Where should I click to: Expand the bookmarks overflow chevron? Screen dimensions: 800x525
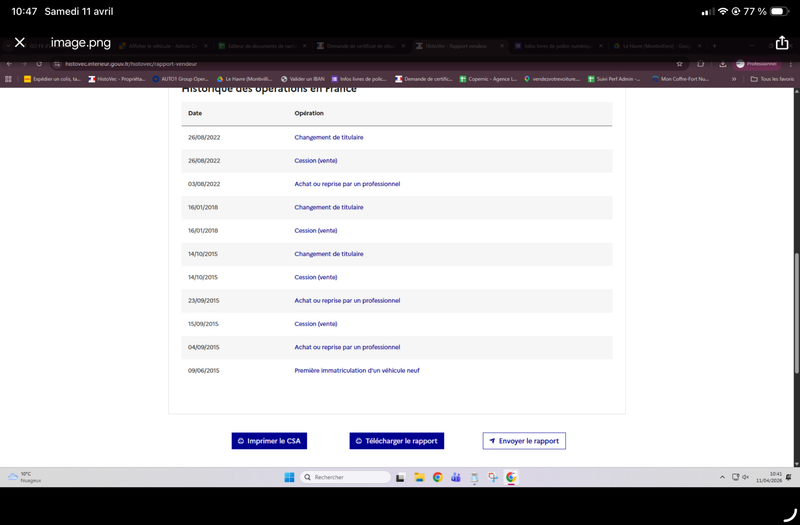click(x=734, y=79)
